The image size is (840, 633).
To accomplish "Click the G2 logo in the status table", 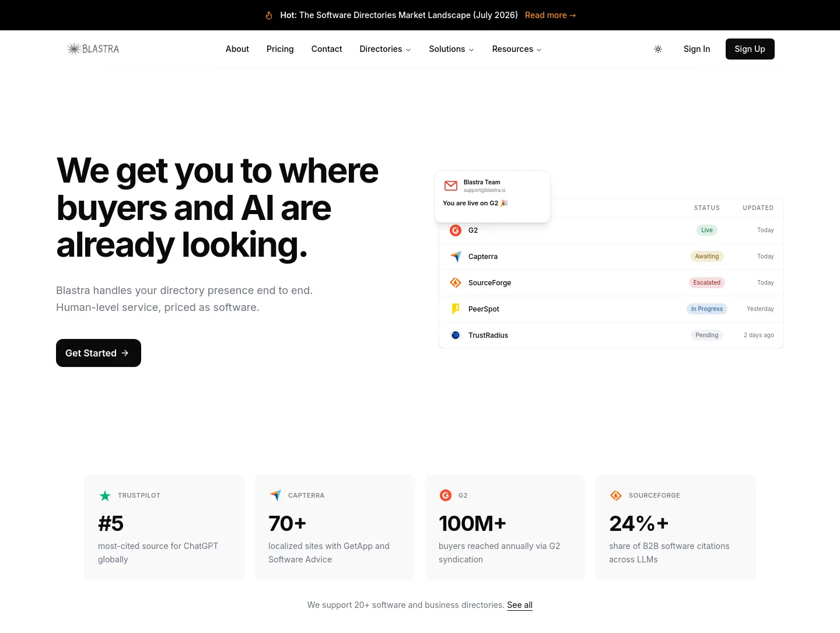I will (x=456, y=230).
